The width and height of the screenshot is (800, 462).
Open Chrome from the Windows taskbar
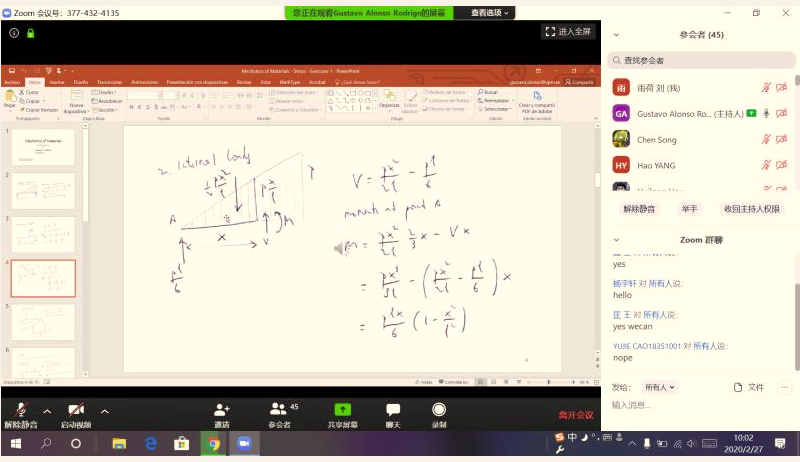coord(212,444)
